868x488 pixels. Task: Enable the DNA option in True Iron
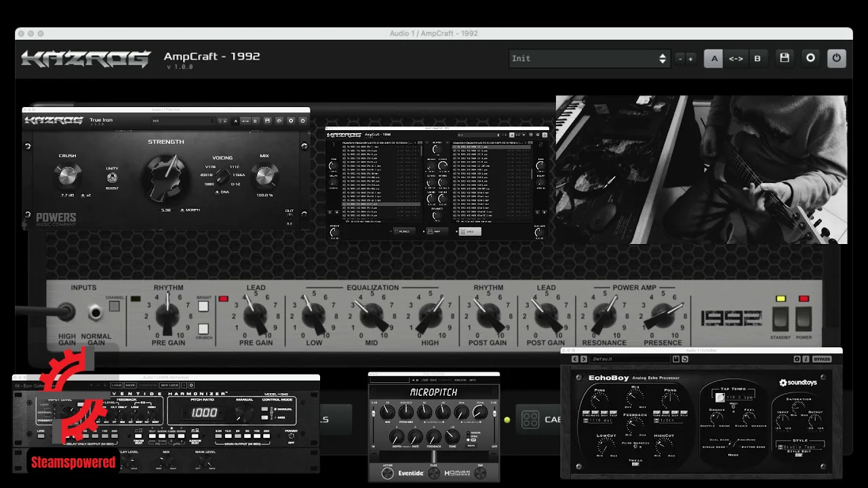(x=217, y=192)
